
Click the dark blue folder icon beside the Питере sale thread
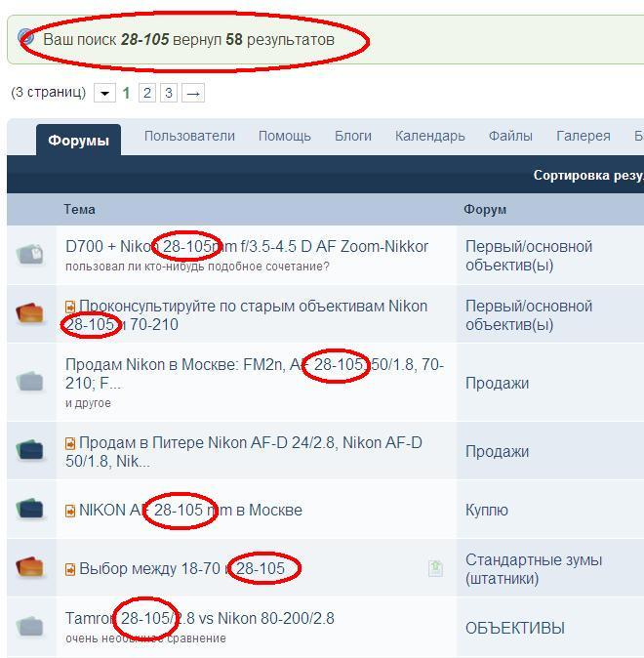[x=30, y=450]
